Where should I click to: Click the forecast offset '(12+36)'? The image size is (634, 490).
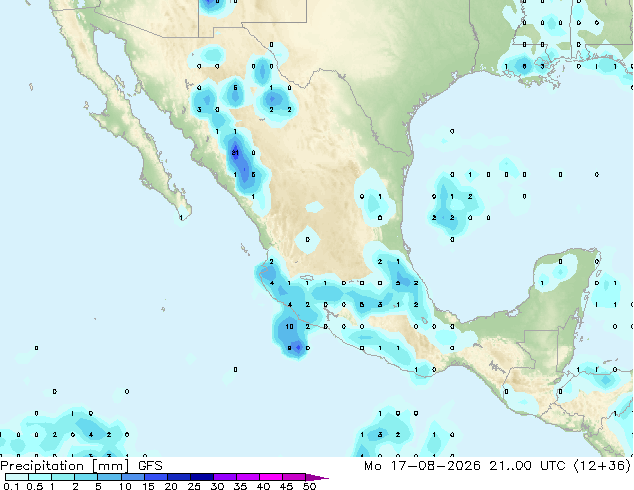pos(602,466)
